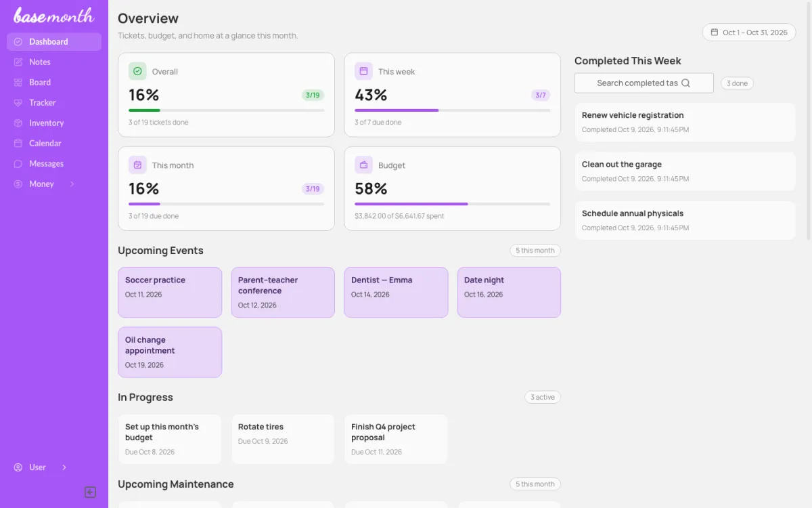The height and width of the screenshot is (508, 812).
Task: Open the Board view
Action: (54, 83)
